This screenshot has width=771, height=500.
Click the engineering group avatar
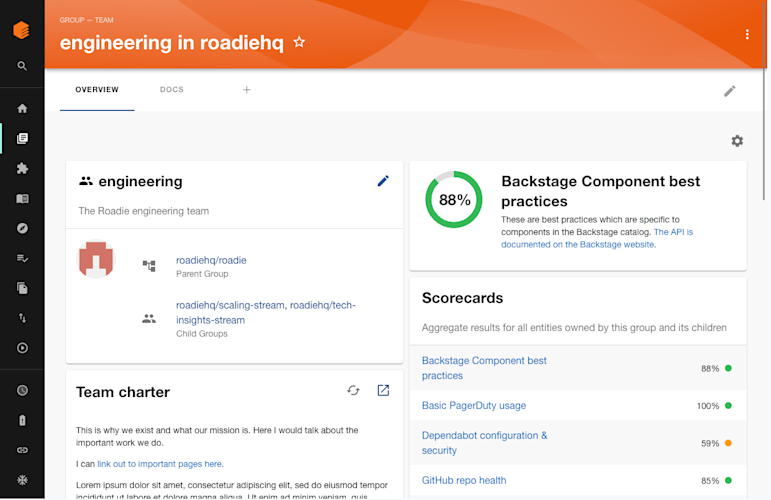click(96, 259)
